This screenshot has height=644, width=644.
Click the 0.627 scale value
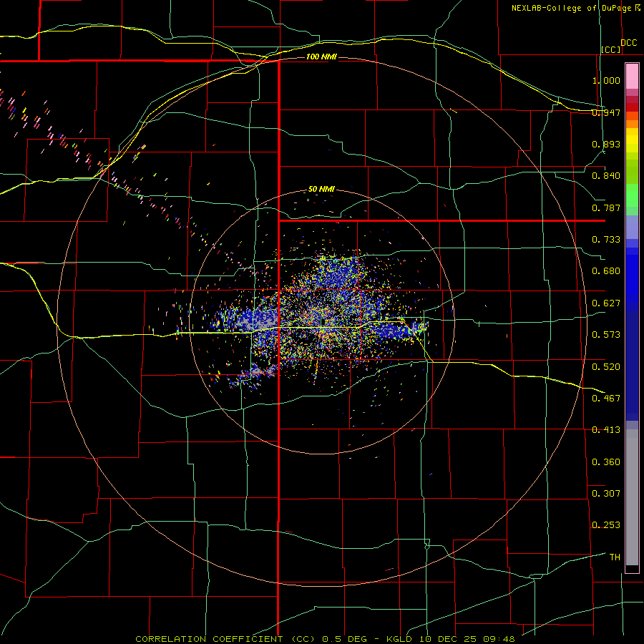pos(606,303)
